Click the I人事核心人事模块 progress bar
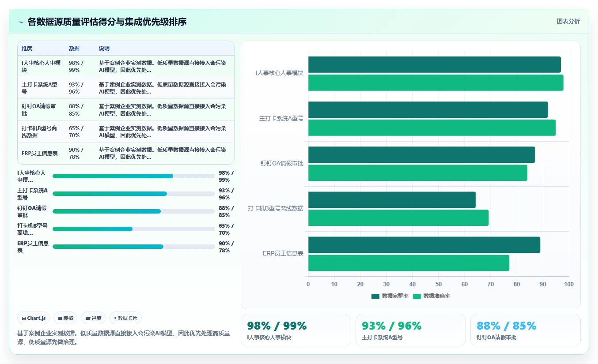Image resolution: width=598 pixels, height=364 pixels. (x=134, y=176)
